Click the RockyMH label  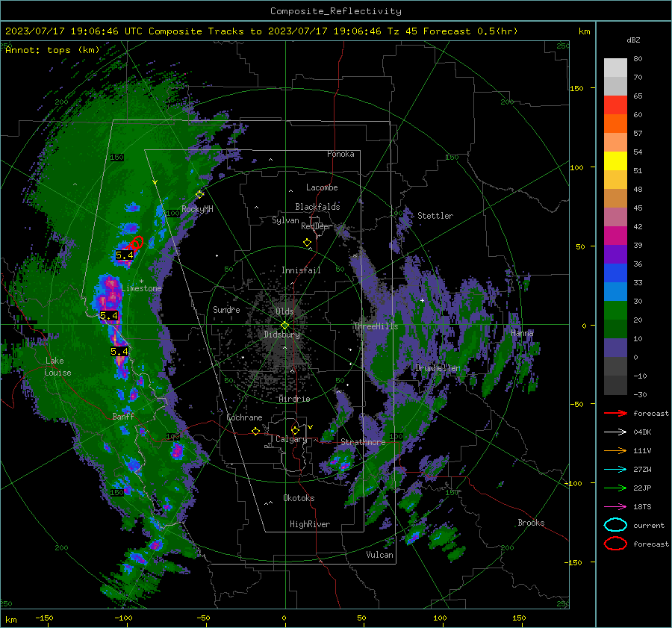click(x=197, y=209)
